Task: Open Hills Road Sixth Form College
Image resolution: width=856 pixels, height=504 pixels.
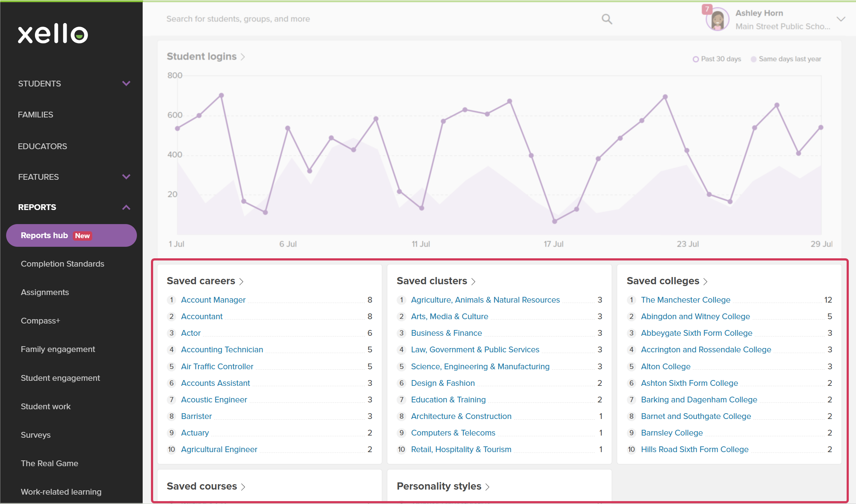Action: coord(695,449)
